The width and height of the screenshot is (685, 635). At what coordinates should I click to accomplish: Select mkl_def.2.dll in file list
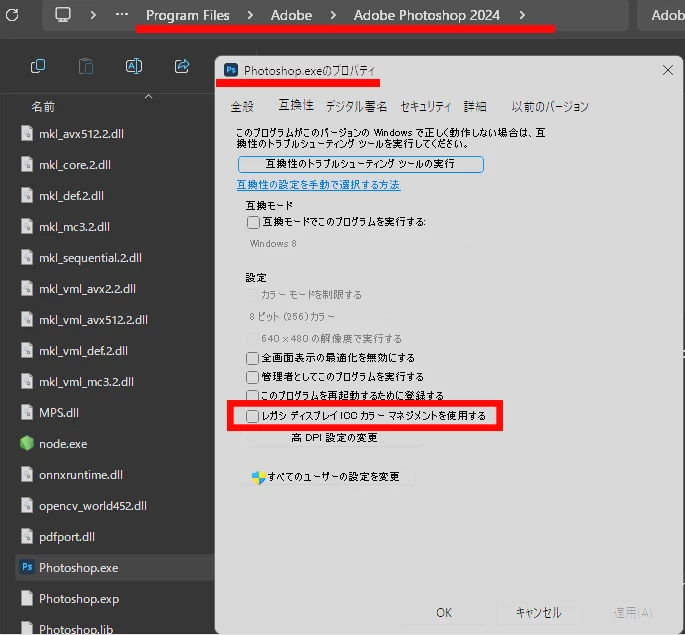click(x=71, y=196)
